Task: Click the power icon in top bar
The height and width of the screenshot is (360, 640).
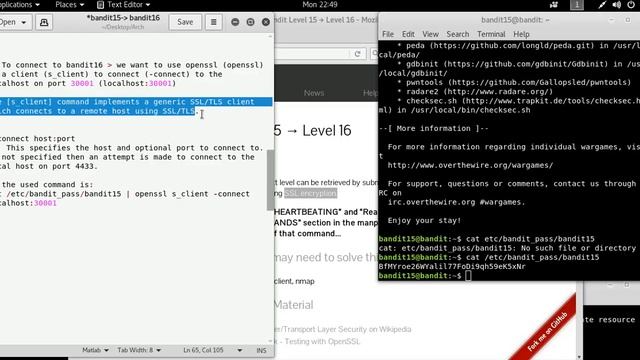Action: coord(631,5)
